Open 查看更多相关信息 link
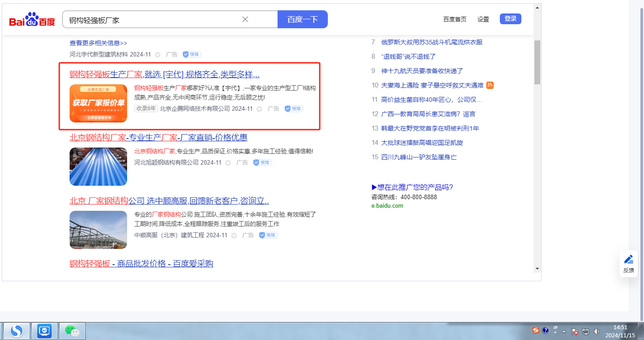Screen dimensions: 644x340 pos(98,43)
